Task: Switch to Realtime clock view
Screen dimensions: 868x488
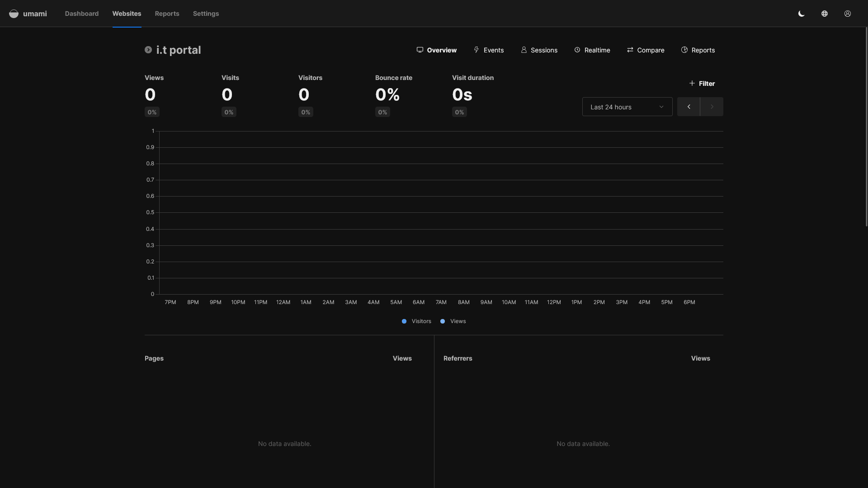Action: click(592, 50)
